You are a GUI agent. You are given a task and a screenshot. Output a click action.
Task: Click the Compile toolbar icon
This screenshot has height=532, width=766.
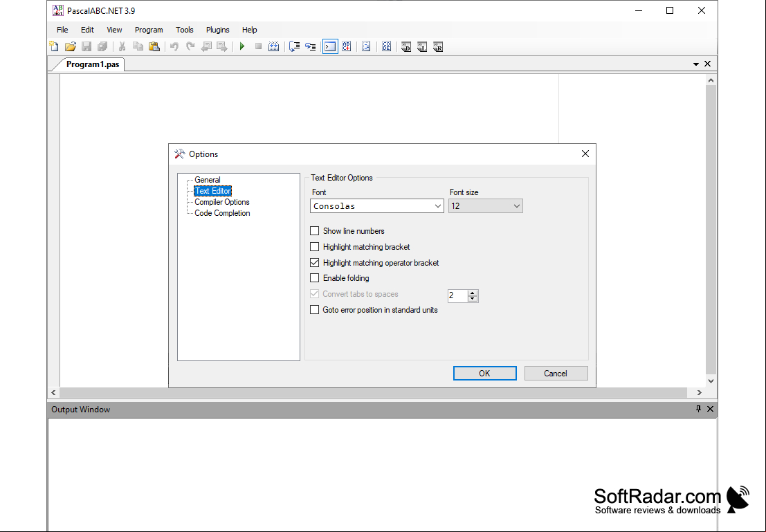(274, 46)
